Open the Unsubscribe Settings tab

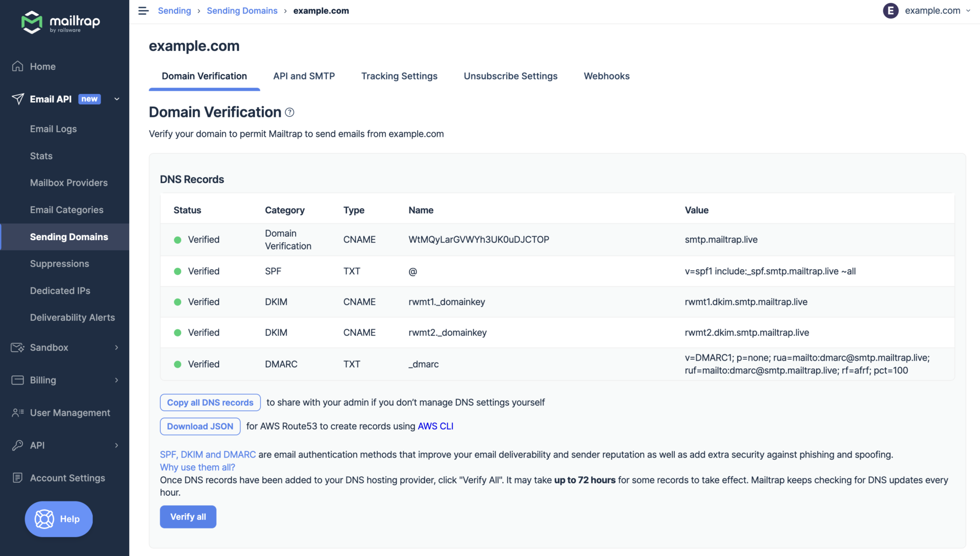point(510,76)
